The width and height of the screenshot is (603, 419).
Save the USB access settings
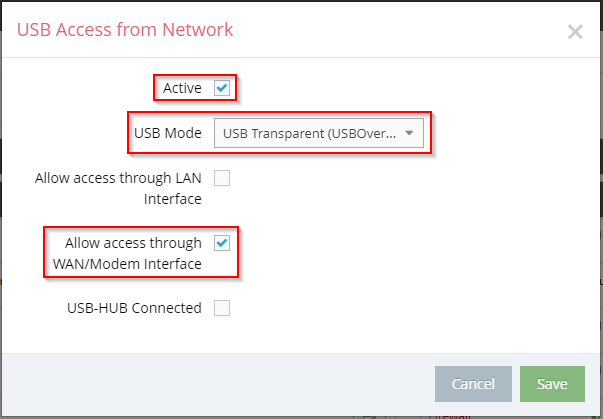[x=552, y=384]
